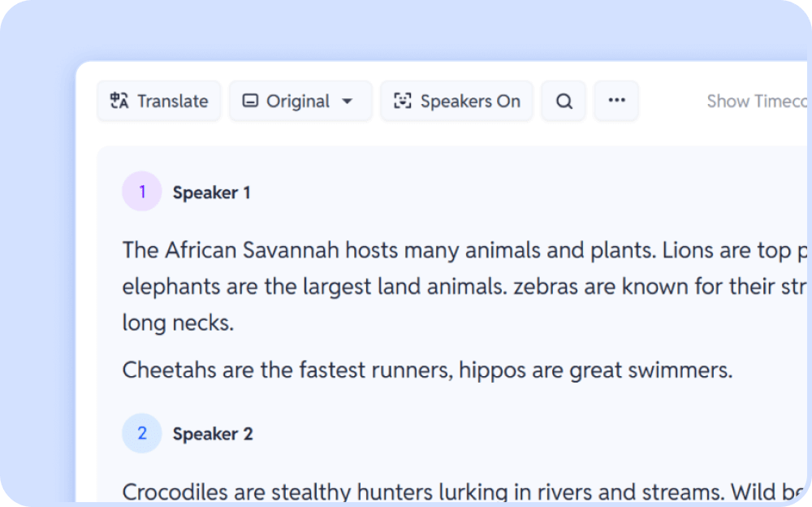This screenshot has height=507, width=812.
Task: Click Speaker 2 blue number badge
Action: pyautogui.click(x=142, y=433)
